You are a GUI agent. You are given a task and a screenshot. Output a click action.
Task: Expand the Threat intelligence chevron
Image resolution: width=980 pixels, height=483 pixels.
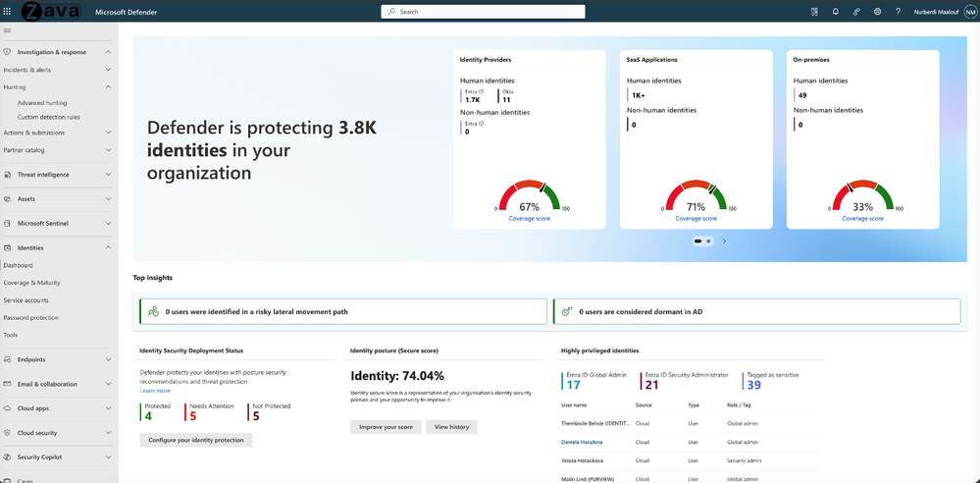[108, 175]
